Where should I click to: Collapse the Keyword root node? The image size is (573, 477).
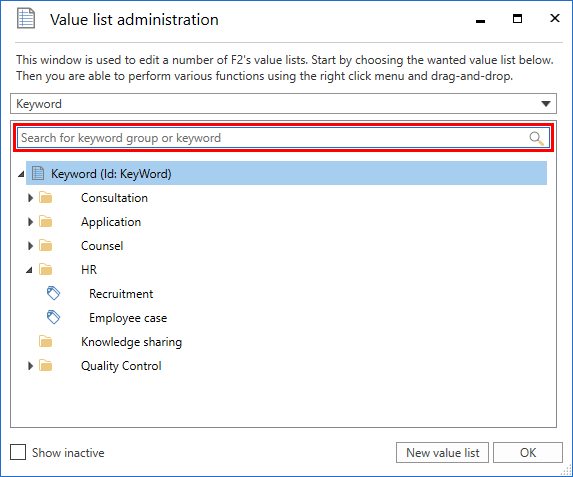(x=21, y=174)
